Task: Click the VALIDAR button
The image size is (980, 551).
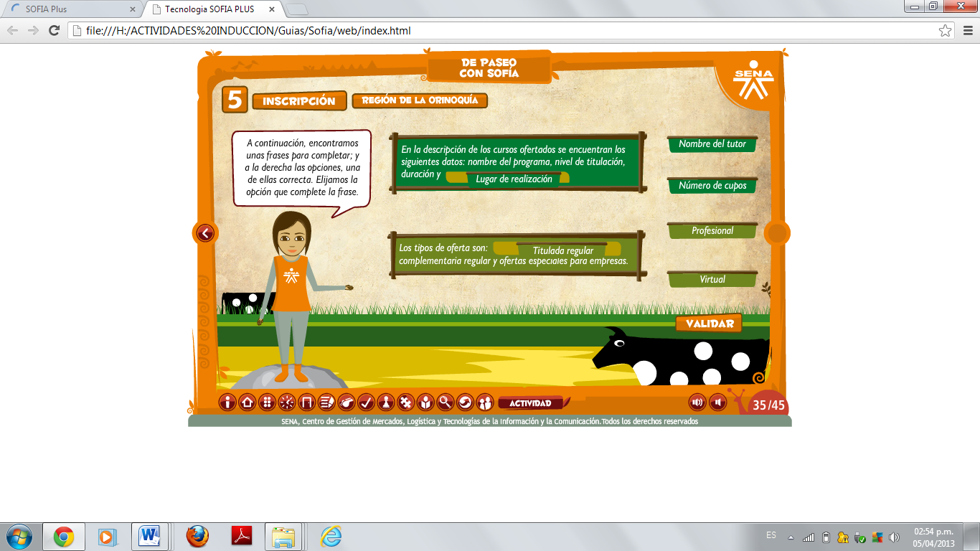Action: click(x=709, y=324)
